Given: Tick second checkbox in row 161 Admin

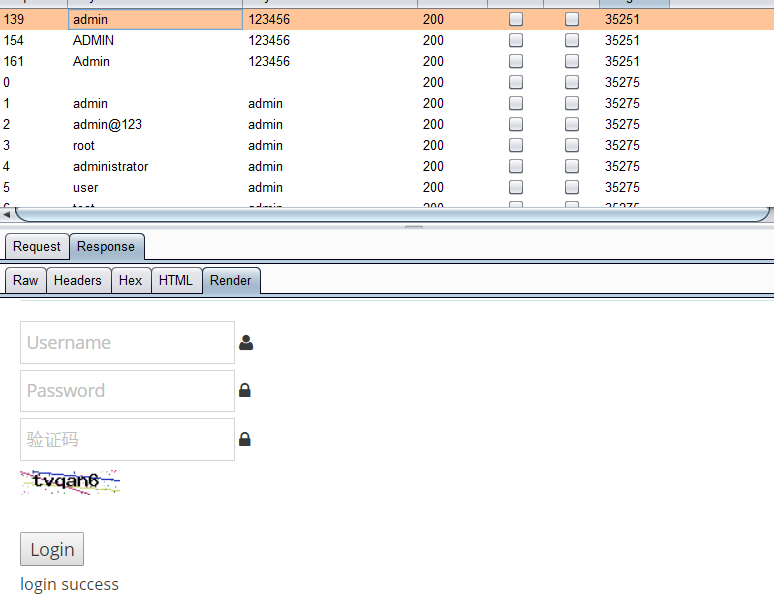Looking at the screenshot, I should click(x=572, y=61).
